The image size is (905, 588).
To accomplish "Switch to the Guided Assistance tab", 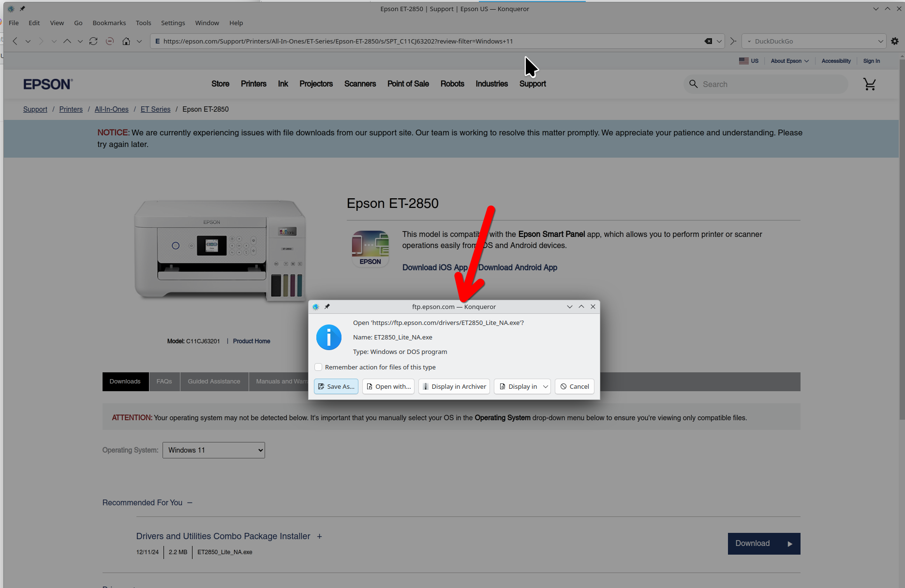I will (214, 382).
